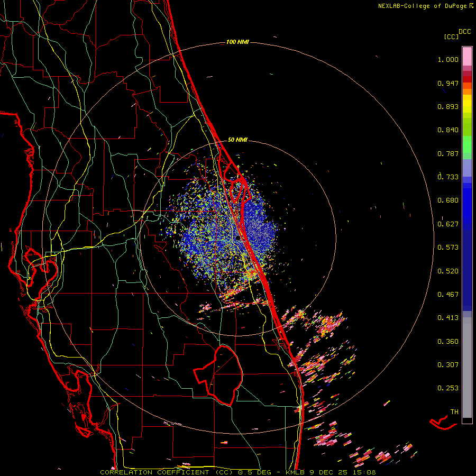Image resolution: width=476 pixels, height=476 pixels.
Task: Click the 0.893 scale value
Action: click(x=448, y=106)
